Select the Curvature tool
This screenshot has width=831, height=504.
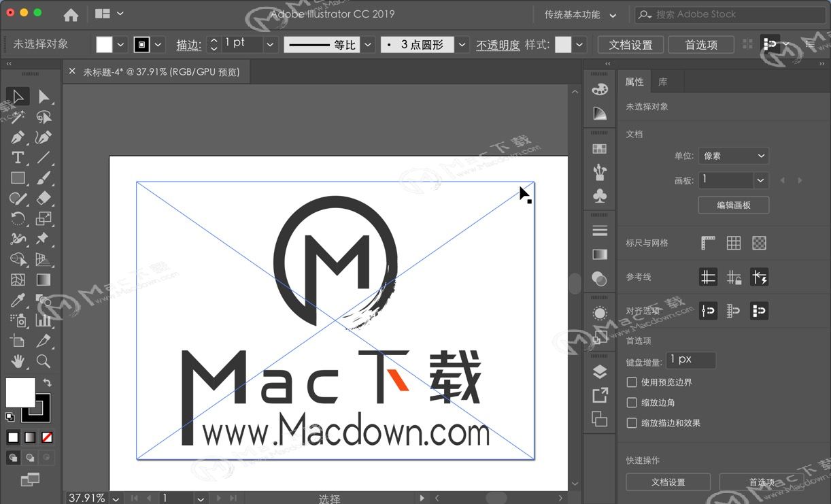tap(44, 137)
